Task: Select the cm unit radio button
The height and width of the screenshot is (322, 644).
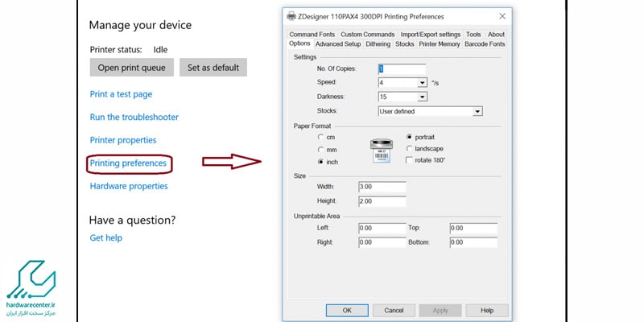Action: pyautogui.click(x=320, y=137)
